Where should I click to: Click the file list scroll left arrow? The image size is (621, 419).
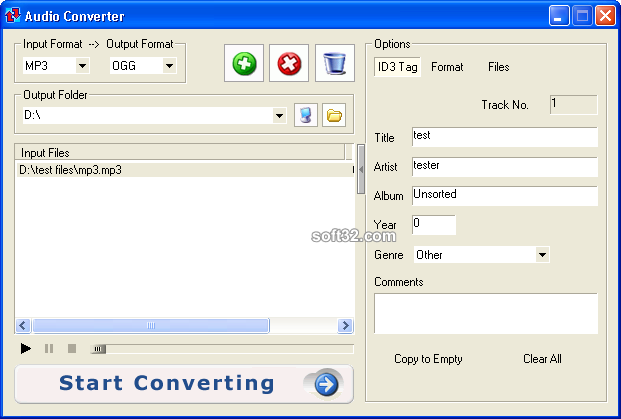[x=23, y=326]
